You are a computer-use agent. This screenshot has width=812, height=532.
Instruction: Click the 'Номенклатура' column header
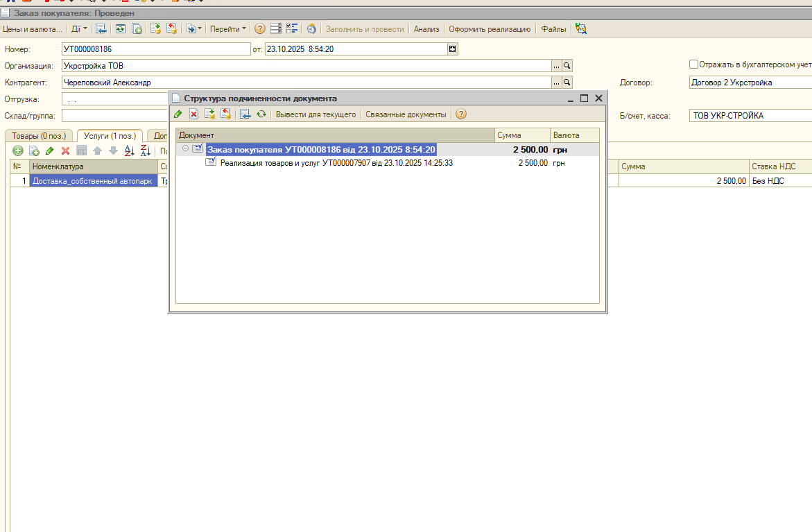click(93, 166)
